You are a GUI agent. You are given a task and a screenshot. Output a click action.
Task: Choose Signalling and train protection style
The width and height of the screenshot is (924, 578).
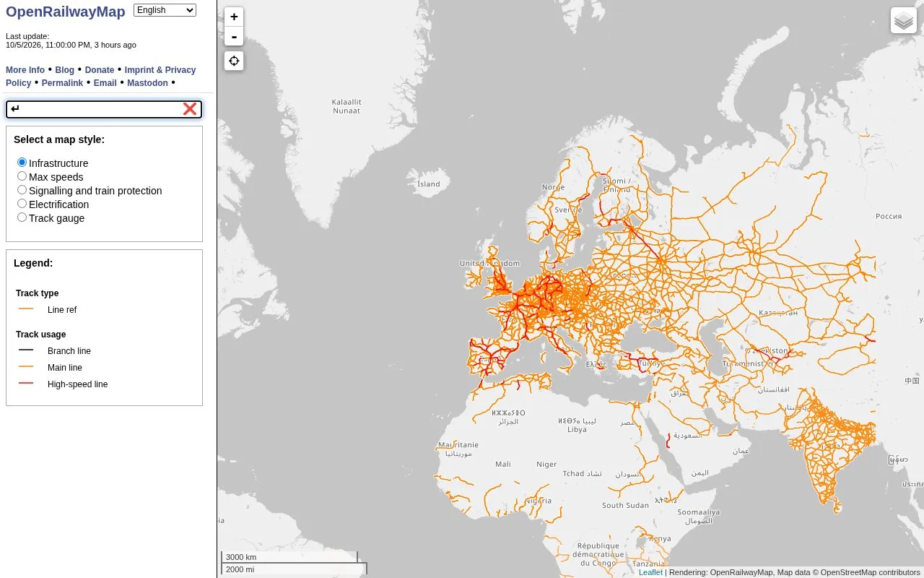coord(22,190)
